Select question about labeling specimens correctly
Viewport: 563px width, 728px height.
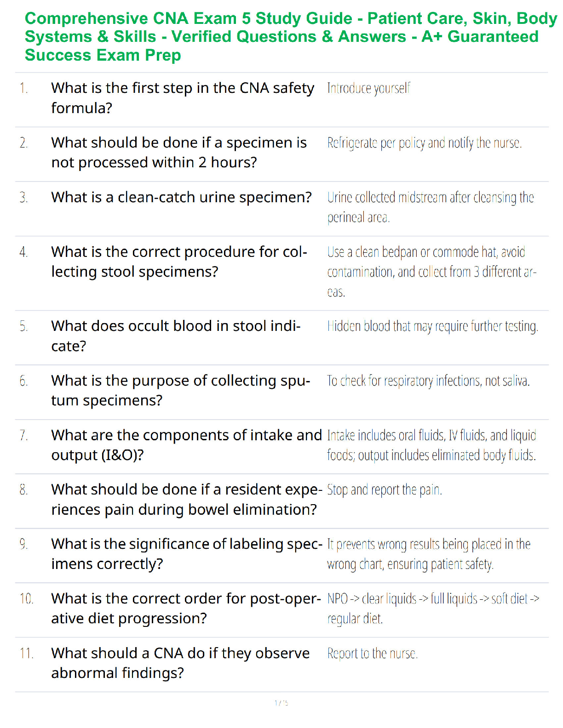coord(187,554)
